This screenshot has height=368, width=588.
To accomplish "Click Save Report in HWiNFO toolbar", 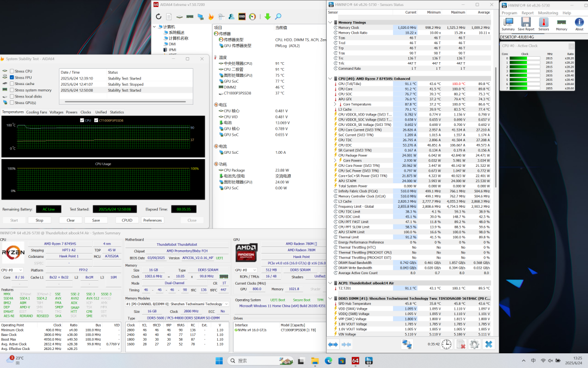I will (526, 24).
